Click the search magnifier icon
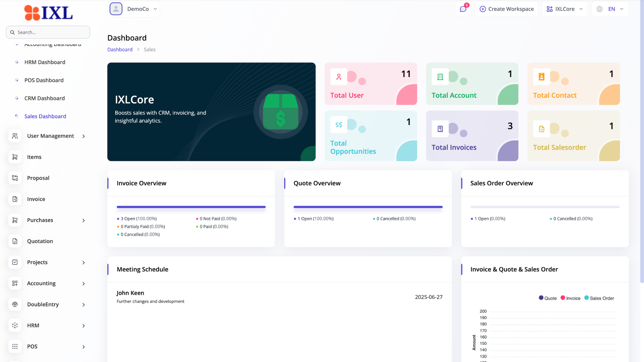This screenshot has width=644, height=362. tap(12, 32)
